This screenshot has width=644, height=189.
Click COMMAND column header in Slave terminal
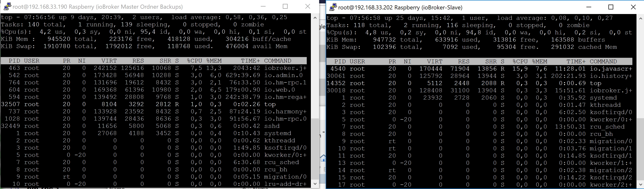603,61
